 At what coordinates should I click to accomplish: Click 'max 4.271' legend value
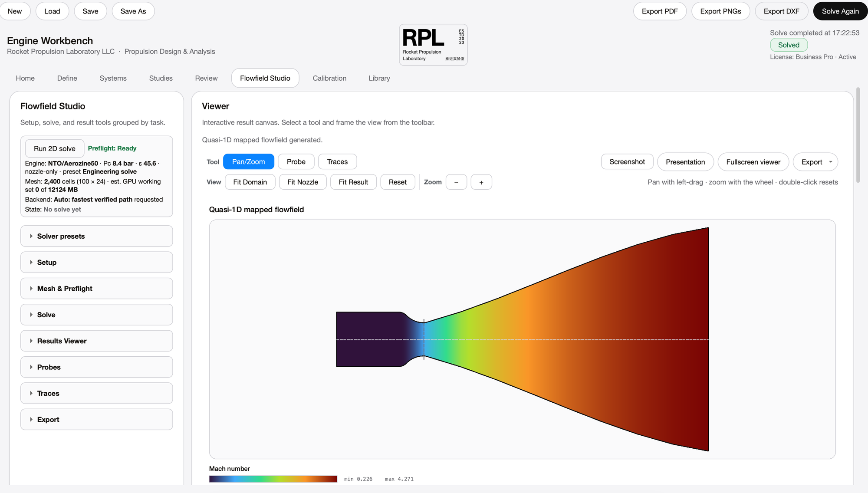tap(399, 479)
